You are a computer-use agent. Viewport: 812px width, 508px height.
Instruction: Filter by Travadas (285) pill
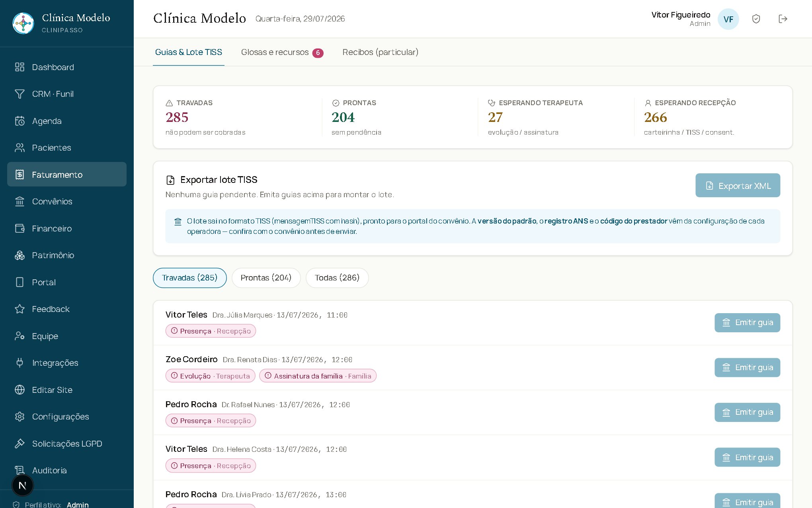(189, 278)
